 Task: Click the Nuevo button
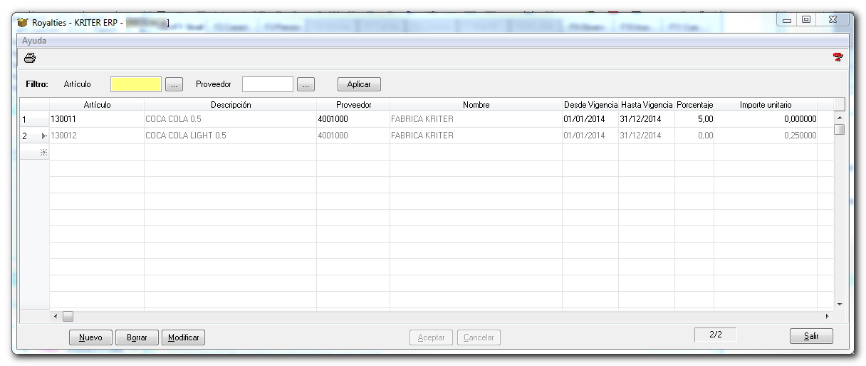[x=91, y=337]
